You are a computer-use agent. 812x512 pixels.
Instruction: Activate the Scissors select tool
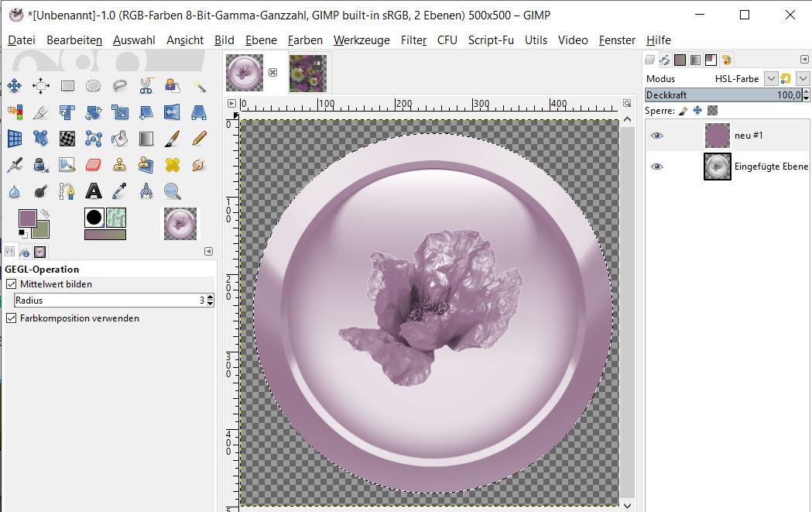(146, 86)
